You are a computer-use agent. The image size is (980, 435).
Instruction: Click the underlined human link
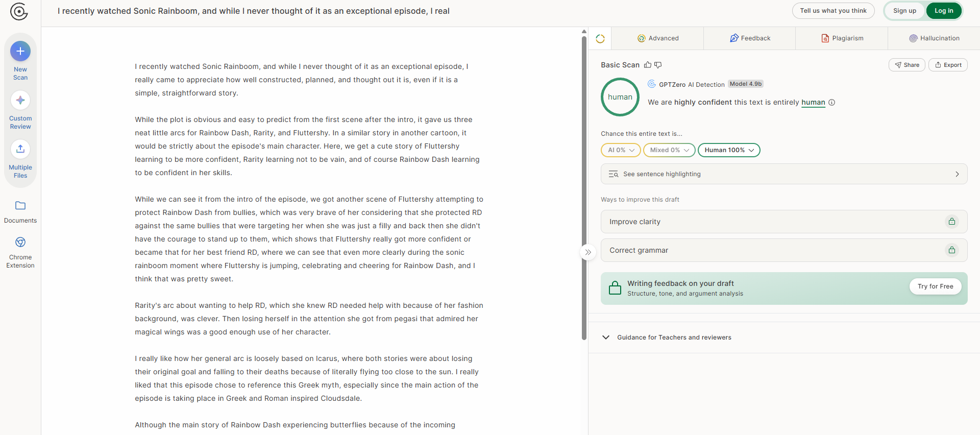(x=813, y=102)
